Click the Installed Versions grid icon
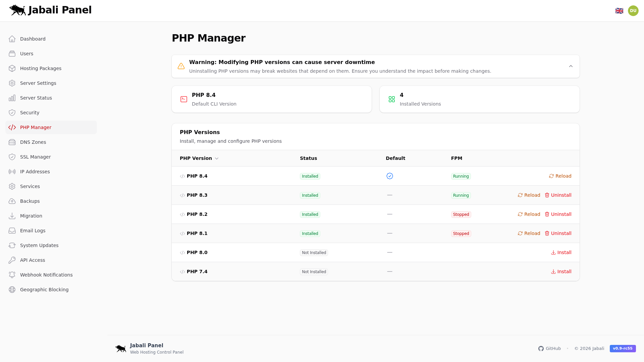Image resolution: width=644 pixels, height=362 pixels. [391, 99]
